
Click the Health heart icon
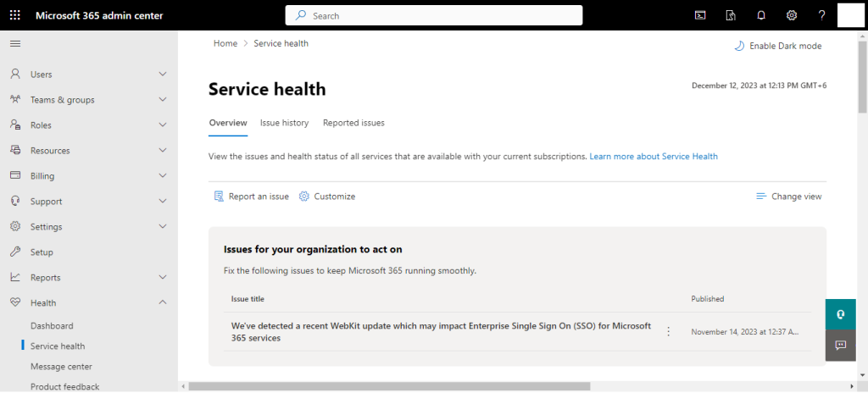pyautogui.click(x=15, y=302)
